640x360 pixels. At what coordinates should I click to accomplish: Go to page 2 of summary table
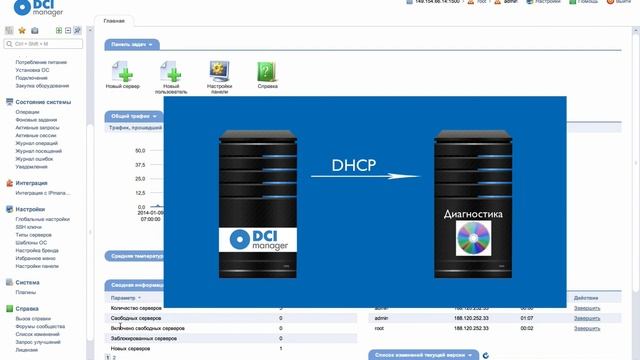[x=114, y=358]
